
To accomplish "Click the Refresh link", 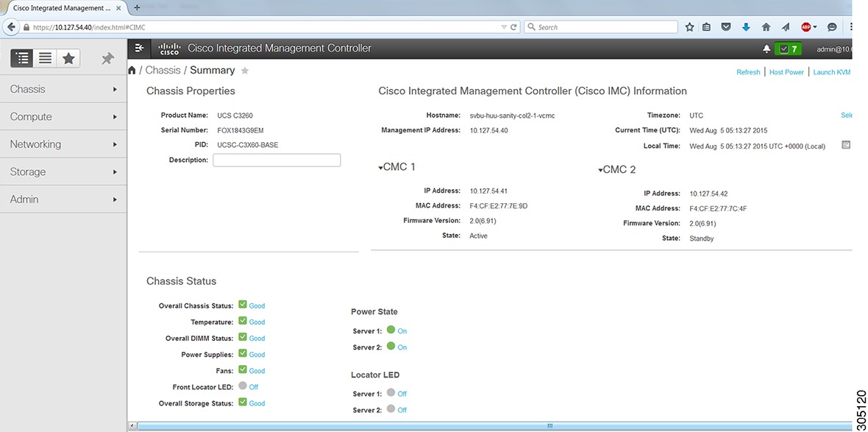I will [748, 71].
